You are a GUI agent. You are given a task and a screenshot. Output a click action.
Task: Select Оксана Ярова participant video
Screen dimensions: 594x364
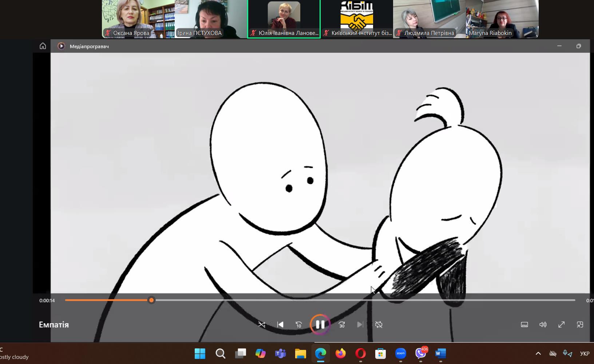pyautogui.click(x=138, y=19)
